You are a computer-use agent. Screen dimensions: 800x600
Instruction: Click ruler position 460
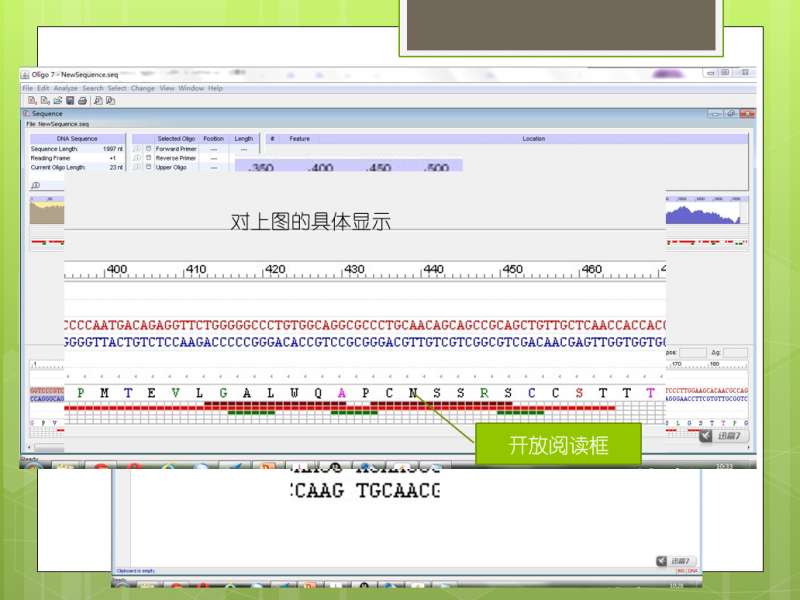(x=592, y=269)
